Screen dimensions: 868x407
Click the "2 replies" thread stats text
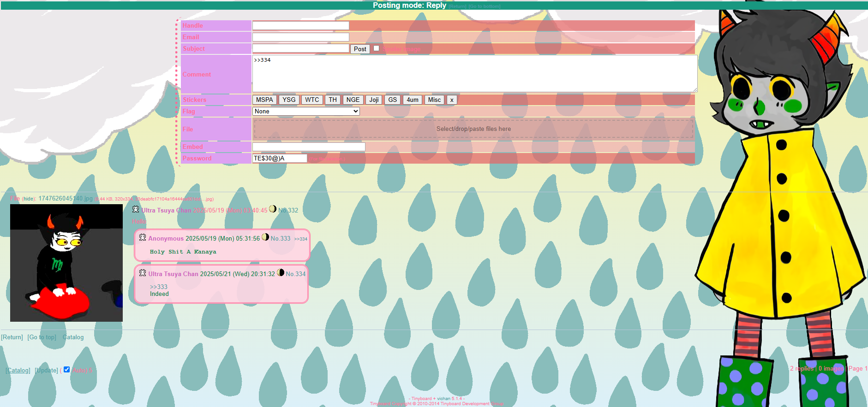pyautogui.click(x=802, y=368)
